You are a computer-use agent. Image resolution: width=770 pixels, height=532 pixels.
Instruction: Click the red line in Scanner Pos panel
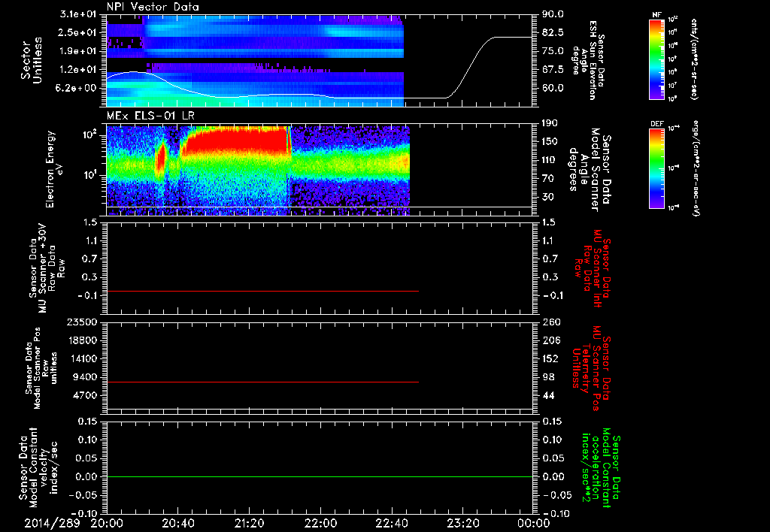tap(262, 382)
